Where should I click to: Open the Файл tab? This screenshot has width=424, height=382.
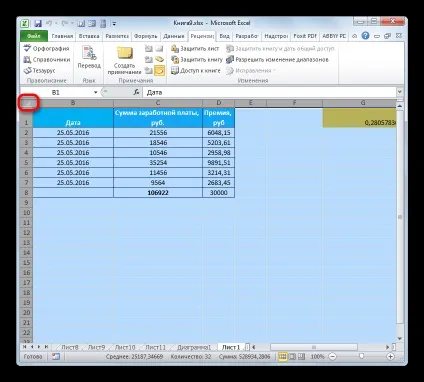[x=34, y=36]
